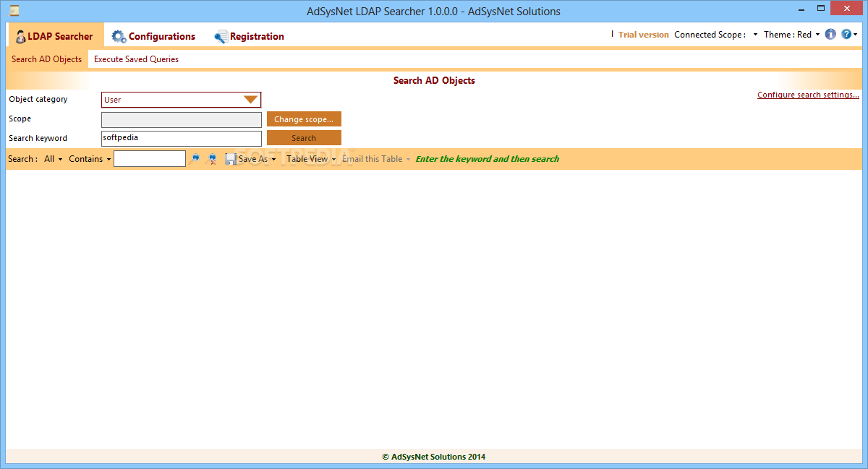Click the greyed Scope text field
Screen dimensions: 868x469
[x=182, y=119]
